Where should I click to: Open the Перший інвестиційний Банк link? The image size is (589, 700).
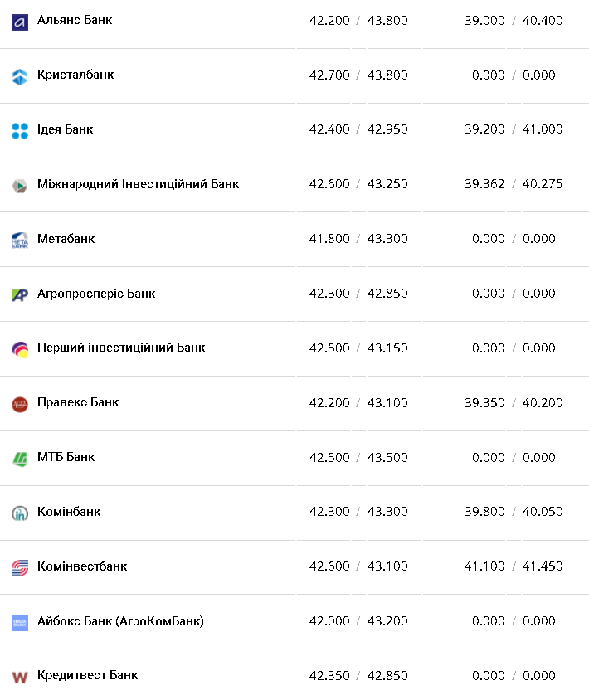click(x=121, y=348)
